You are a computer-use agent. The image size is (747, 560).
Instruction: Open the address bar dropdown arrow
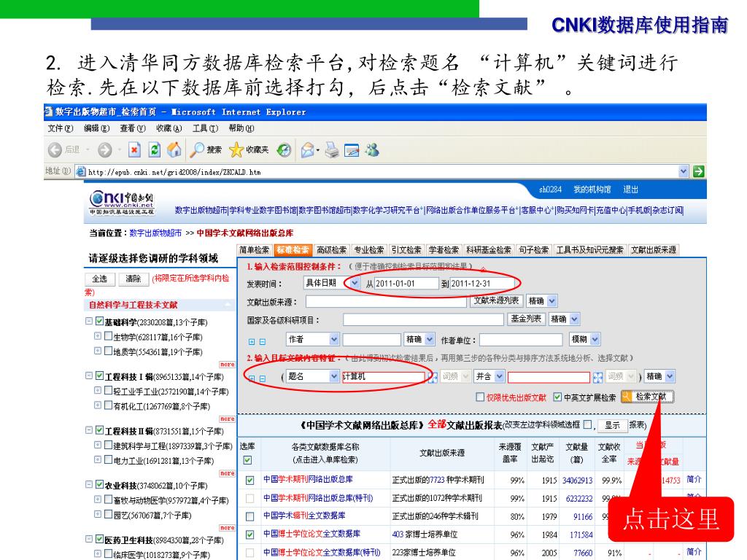click(x=684, y=171)
